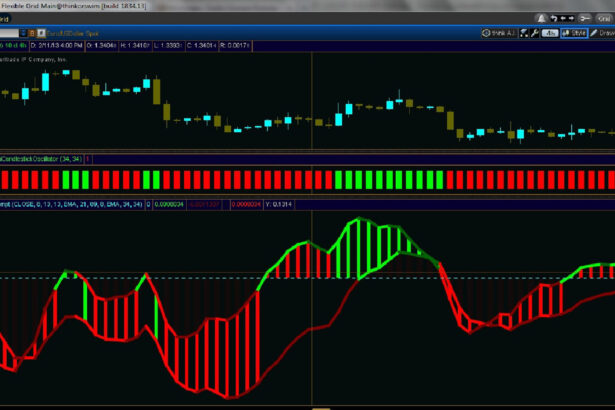The height and width of the screenshot is (410, 615).
Task: Click the undo curved arrow icon
Action: (x=553, y=18)
